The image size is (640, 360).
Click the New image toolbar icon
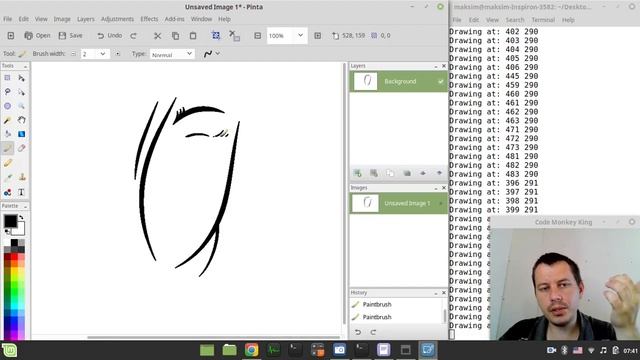(11, 36)
